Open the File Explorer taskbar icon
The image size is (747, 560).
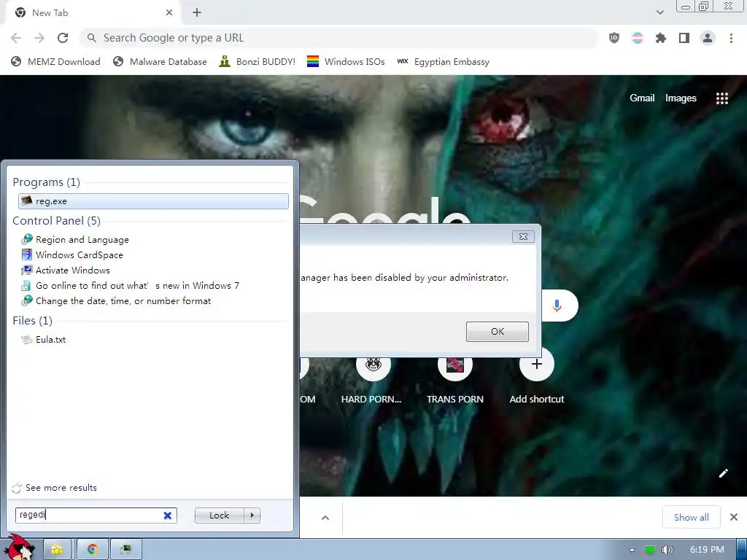tap(57, 550)
